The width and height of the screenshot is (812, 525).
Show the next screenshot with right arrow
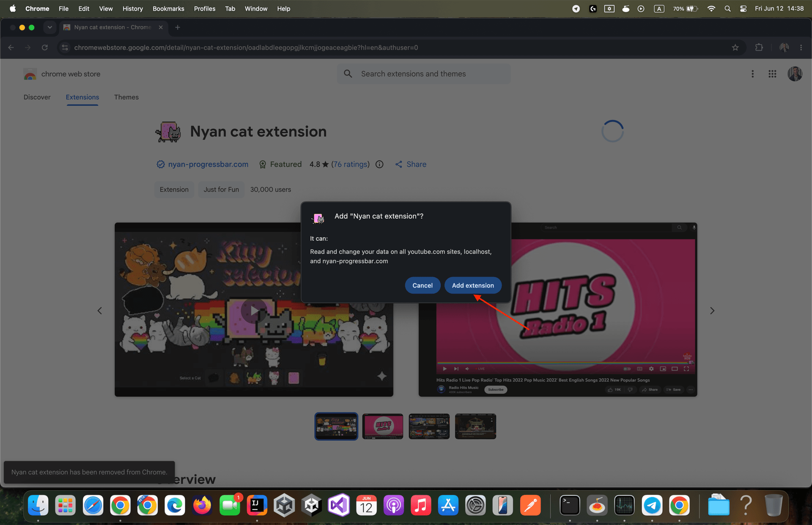point(712,311)
